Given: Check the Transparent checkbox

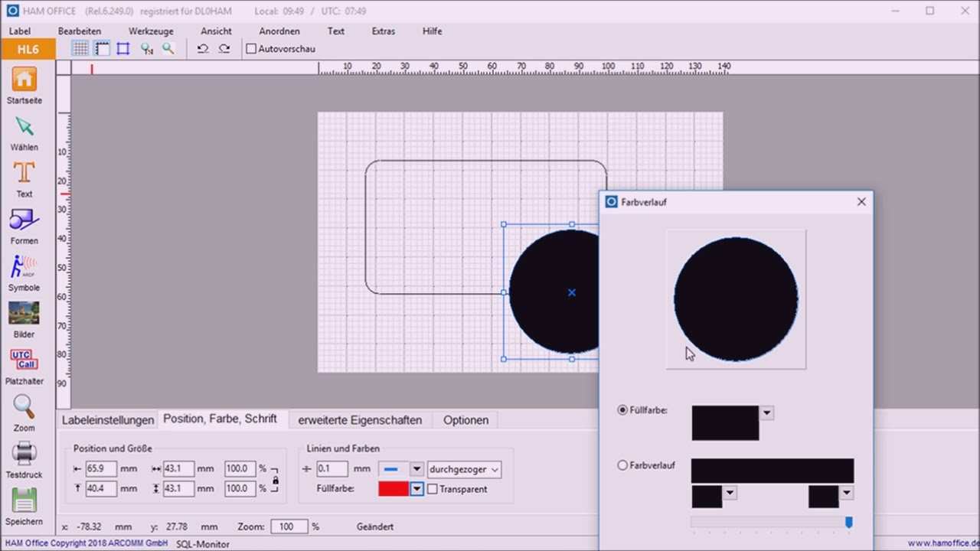Looking at the screenshot, I should (x=433, y=489).
